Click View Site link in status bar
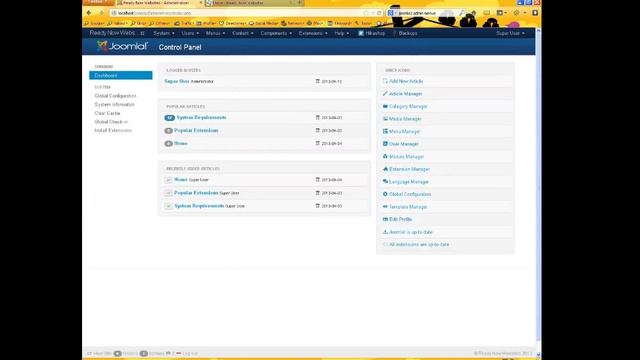 click(99, 353)
